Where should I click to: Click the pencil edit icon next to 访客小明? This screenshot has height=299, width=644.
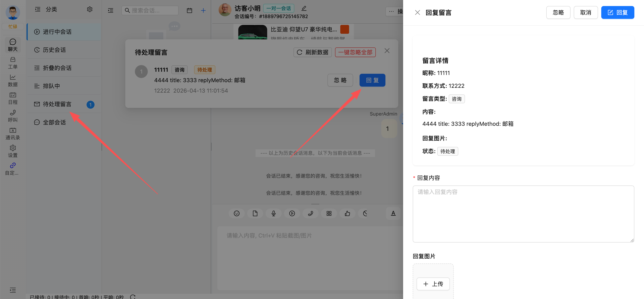click(304, 8)
